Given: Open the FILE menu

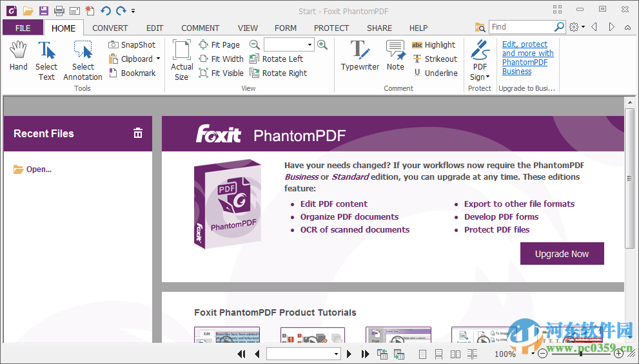Looking at the screenshot, I should coord(23,28).
